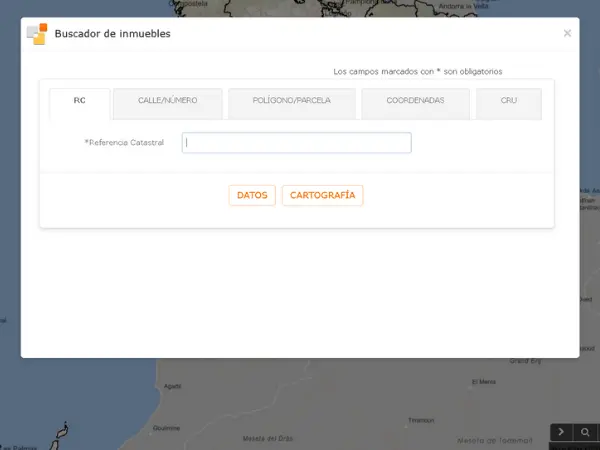600x450 pixels.
Task: Switch to the RC tab
Action: (x=79, y=101)
